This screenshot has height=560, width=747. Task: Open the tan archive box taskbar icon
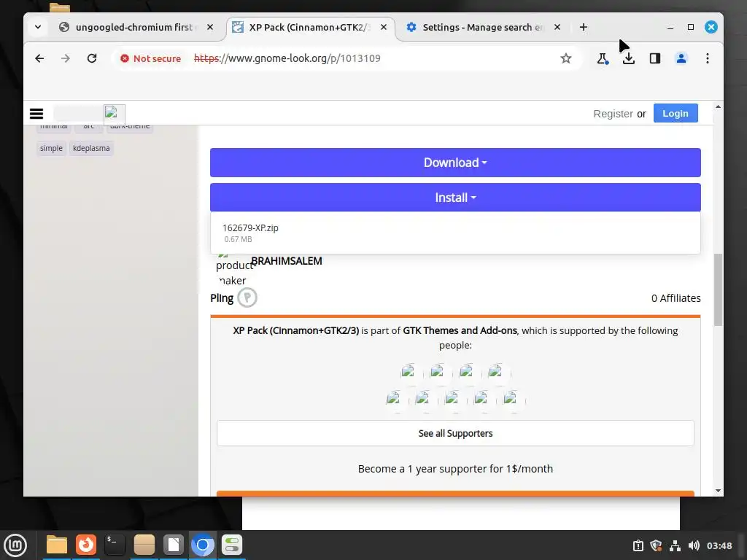click(144, 545)
